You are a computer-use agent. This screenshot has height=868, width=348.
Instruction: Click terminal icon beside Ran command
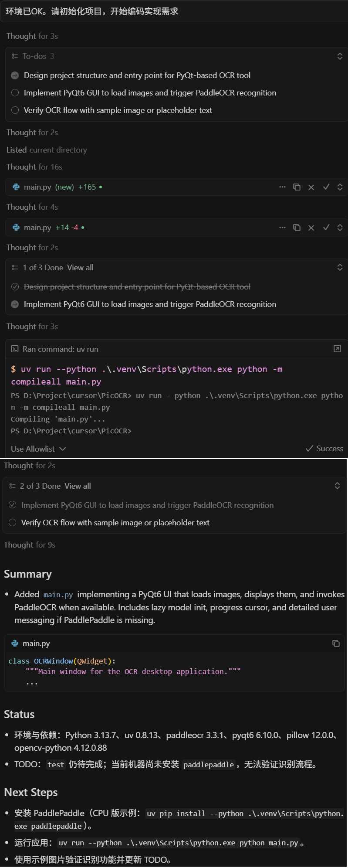(15, 349)
